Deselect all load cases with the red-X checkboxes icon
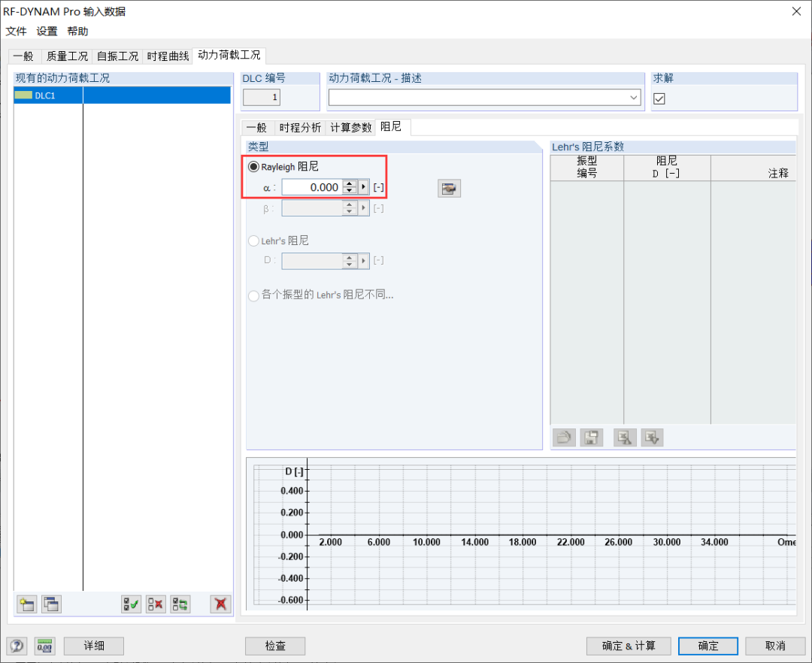This screenshot has height=663, width=812. pyautogui.click(x=156, y=604)
